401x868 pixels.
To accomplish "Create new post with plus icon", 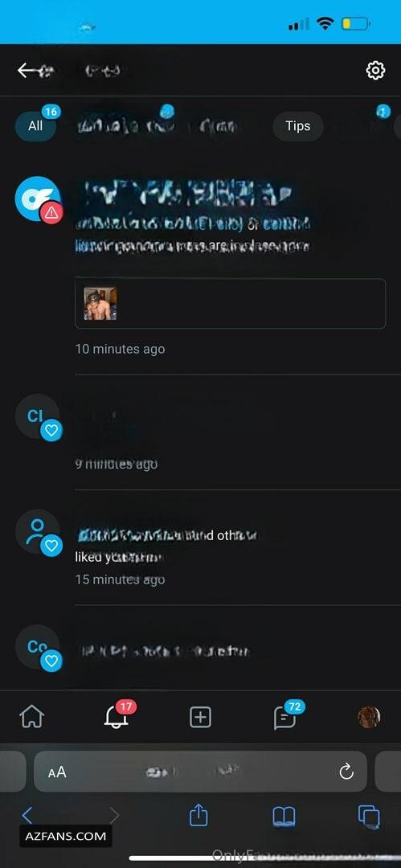I will coord(201,718).
